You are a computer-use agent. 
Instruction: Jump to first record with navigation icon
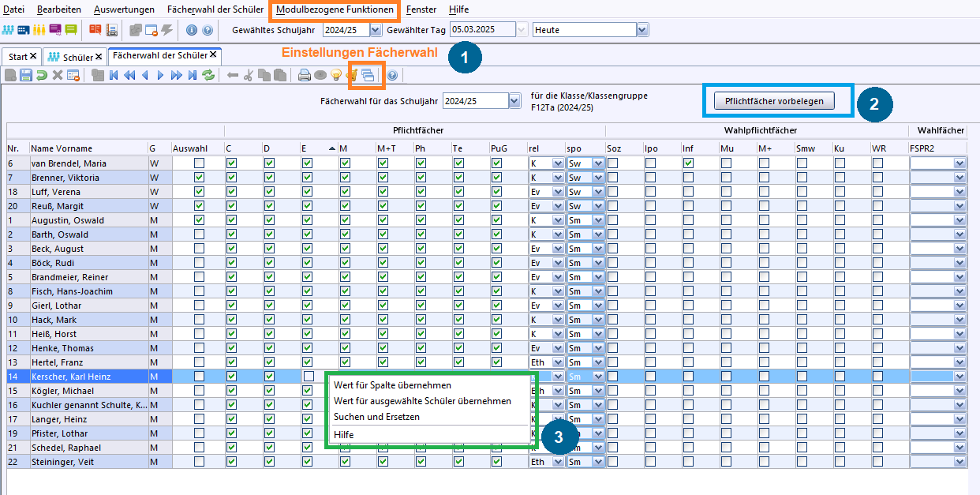(x=114, y=75)
